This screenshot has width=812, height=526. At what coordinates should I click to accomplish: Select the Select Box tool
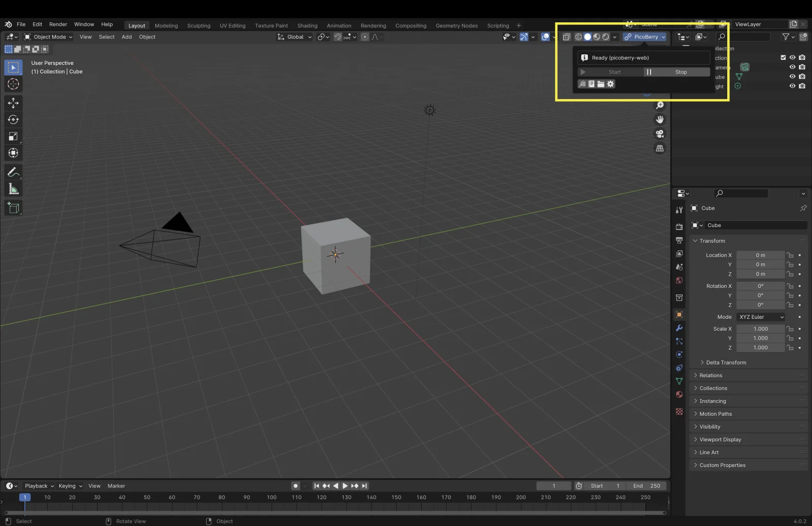point(13,68)
